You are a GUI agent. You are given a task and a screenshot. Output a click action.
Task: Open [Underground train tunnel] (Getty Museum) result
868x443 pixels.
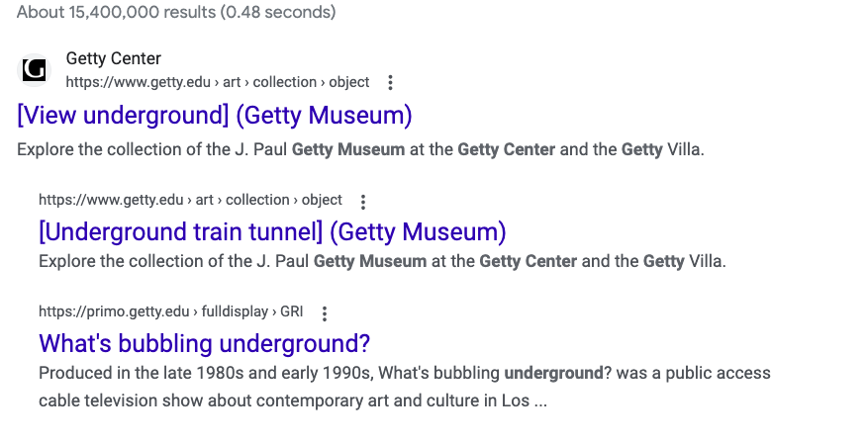click(272, 231)
